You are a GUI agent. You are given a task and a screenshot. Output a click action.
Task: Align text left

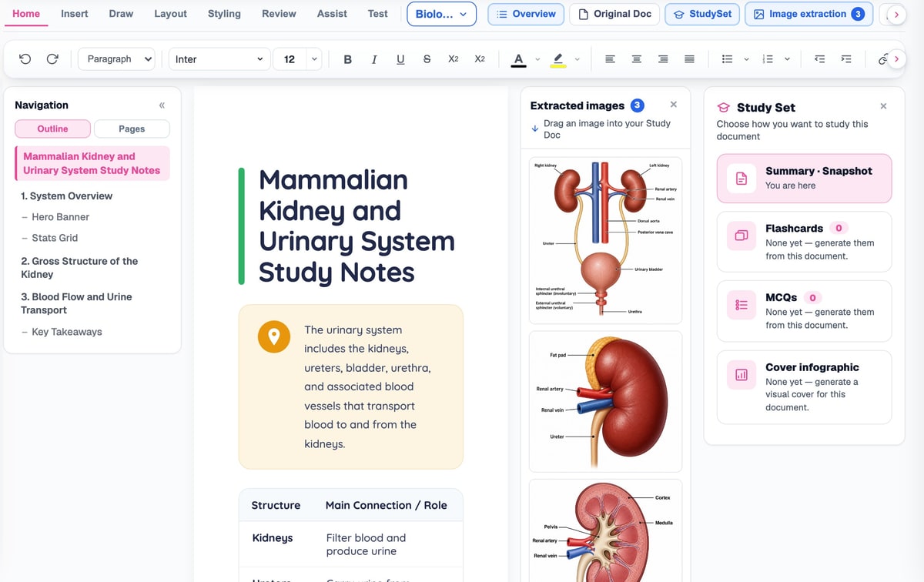[610, 59]
